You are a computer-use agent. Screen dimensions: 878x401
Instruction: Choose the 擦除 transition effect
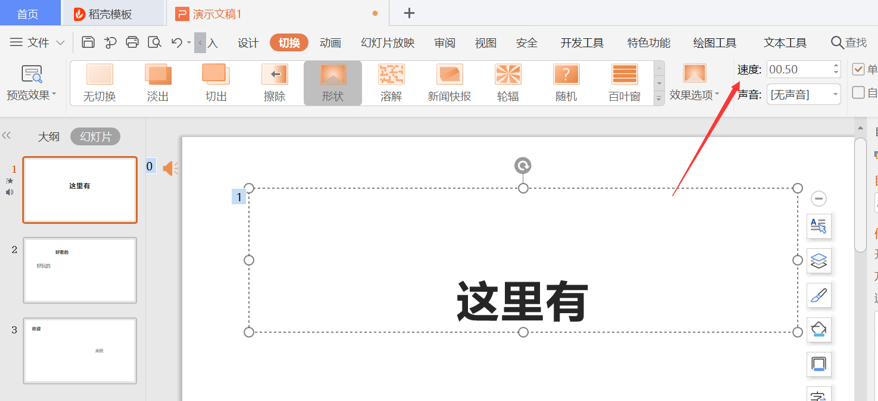(274, 83)
